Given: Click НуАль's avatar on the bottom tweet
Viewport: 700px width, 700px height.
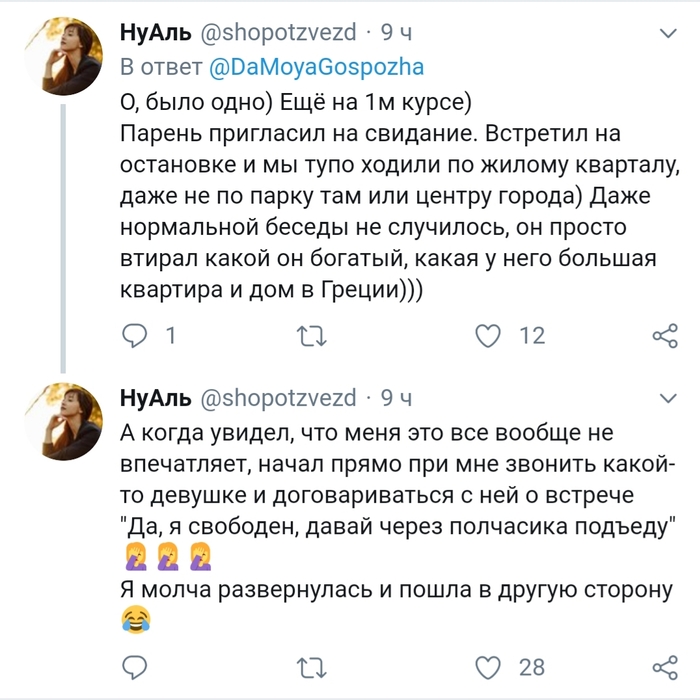Looking at the screenshot, I should click(66, 420).
